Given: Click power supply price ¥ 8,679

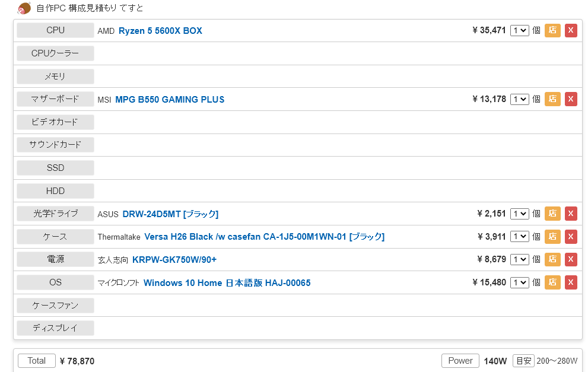Looking at the screenshot, I should coord(492,259).
